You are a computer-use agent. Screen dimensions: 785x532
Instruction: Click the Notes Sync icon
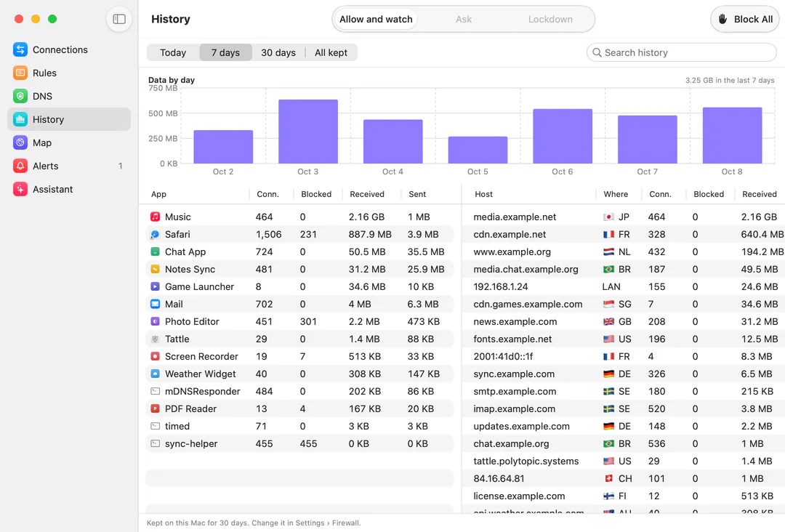point(156,269)
